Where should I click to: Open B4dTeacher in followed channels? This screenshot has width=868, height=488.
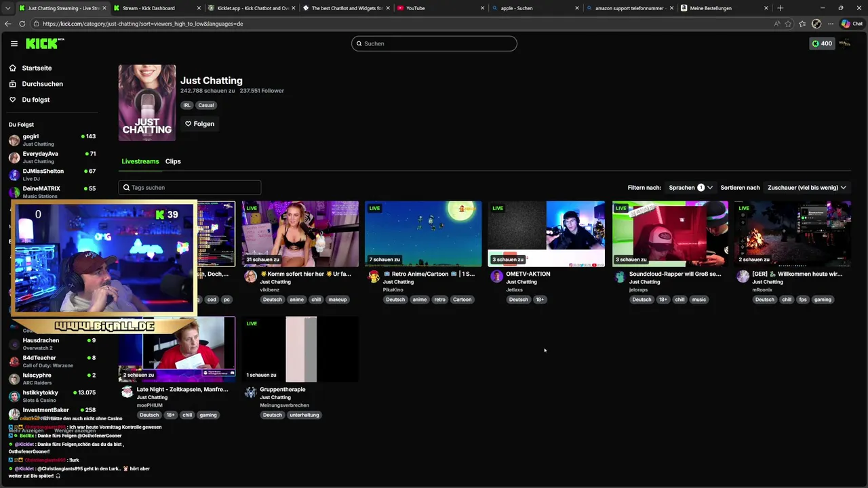[53, 361]
